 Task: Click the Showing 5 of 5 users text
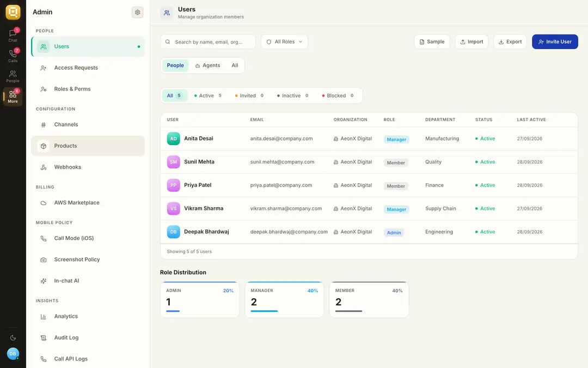tap(189, 251)
